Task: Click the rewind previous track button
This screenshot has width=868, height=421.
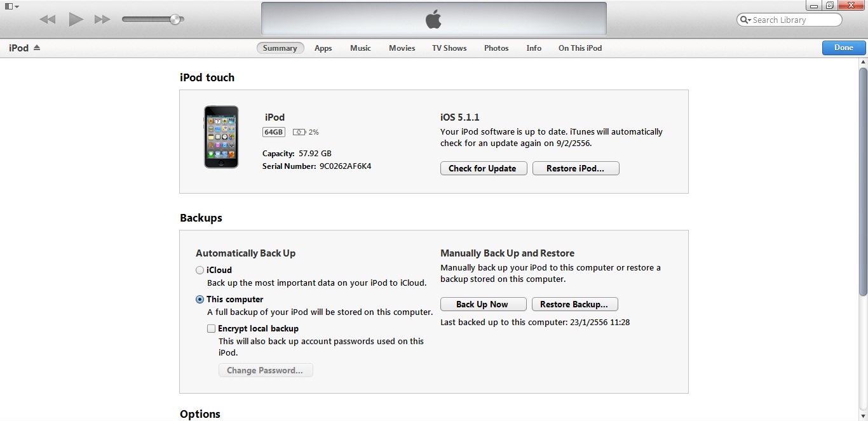Action: [48, 20]
